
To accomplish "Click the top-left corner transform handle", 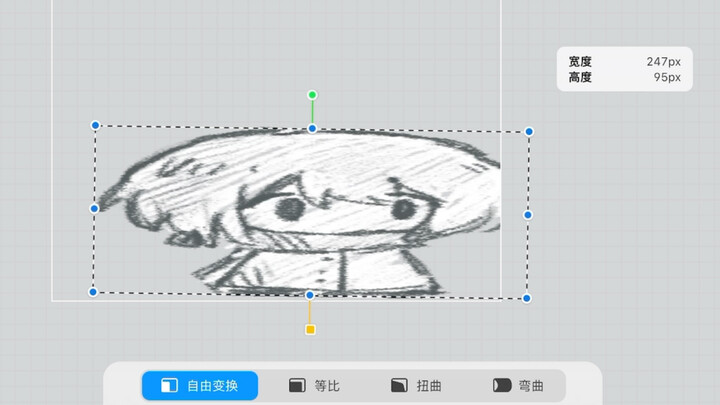I will click(x=95, y=125).
